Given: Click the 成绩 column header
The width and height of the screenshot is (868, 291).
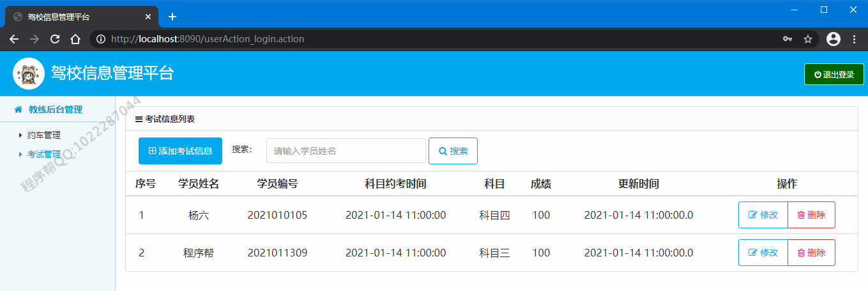Looking at the screenshot, I should pos(541,184).
